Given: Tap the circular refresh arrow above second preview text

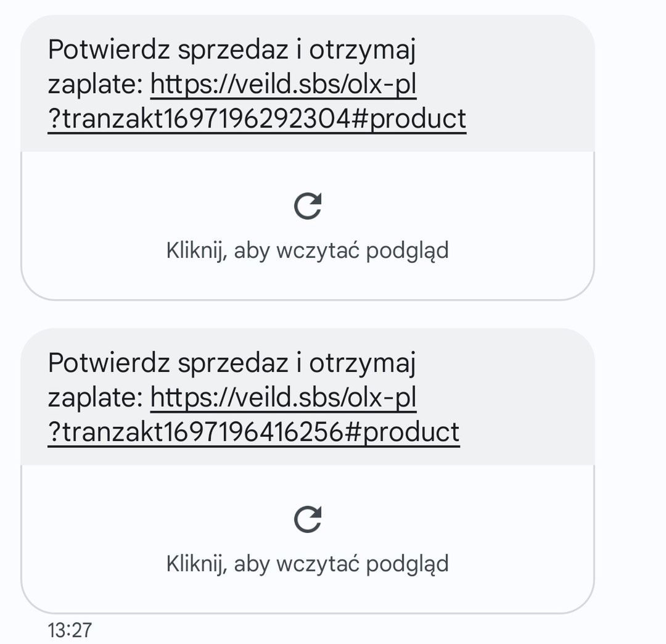Looking at the screenshot, I should click(309, 519).
